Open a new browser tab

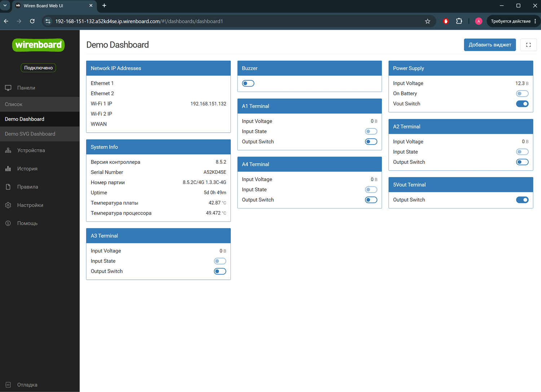click(x=104, y=5)
